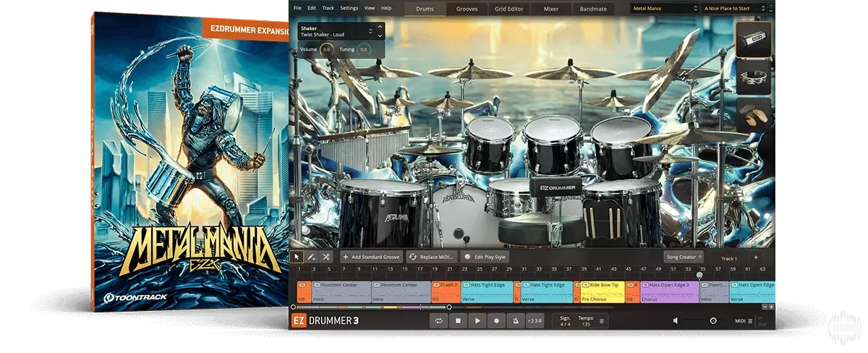This screenshot has width=868, height=353.
Task: Click the tempo value 135
Action: coord(586,324)
